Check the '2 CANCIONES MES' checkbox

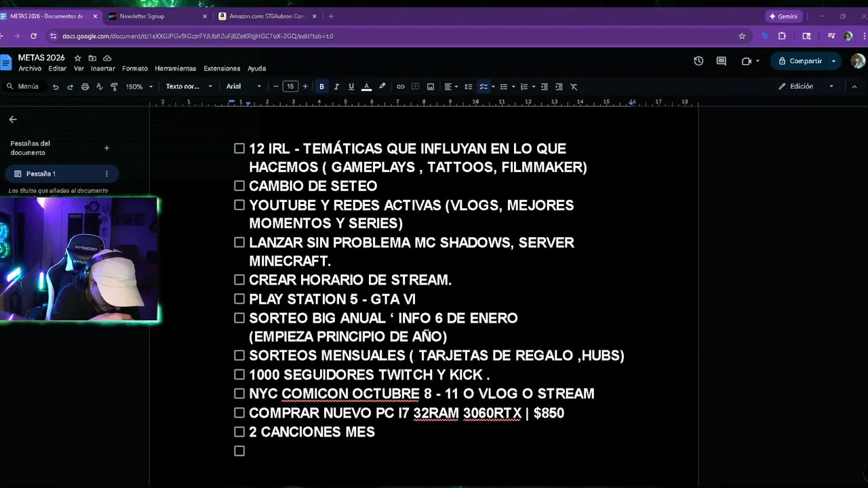239,432
